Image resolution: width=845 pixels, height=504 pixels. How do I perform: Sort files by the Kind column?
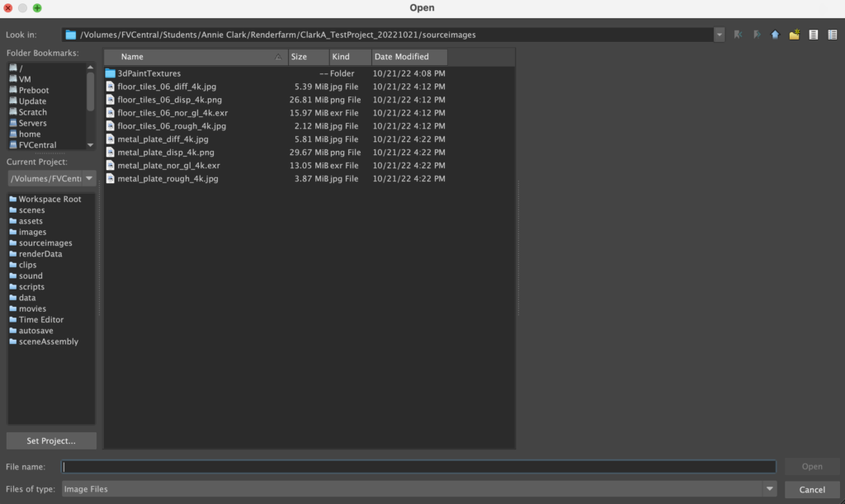tap(350, 57)
